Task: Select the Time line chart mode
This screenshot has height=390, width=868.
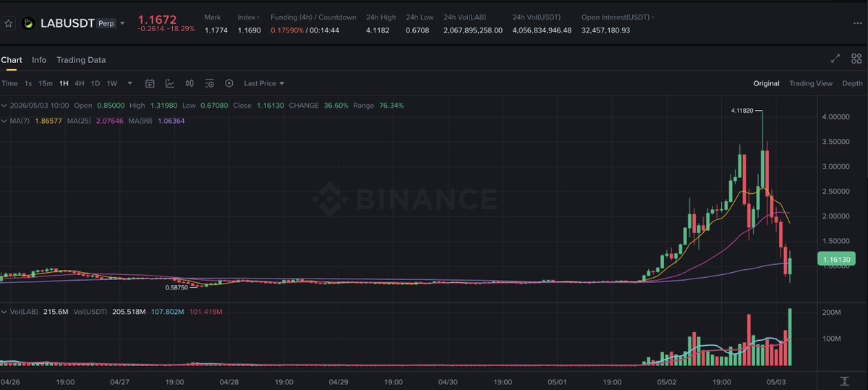Action: (x=9, y=83)
